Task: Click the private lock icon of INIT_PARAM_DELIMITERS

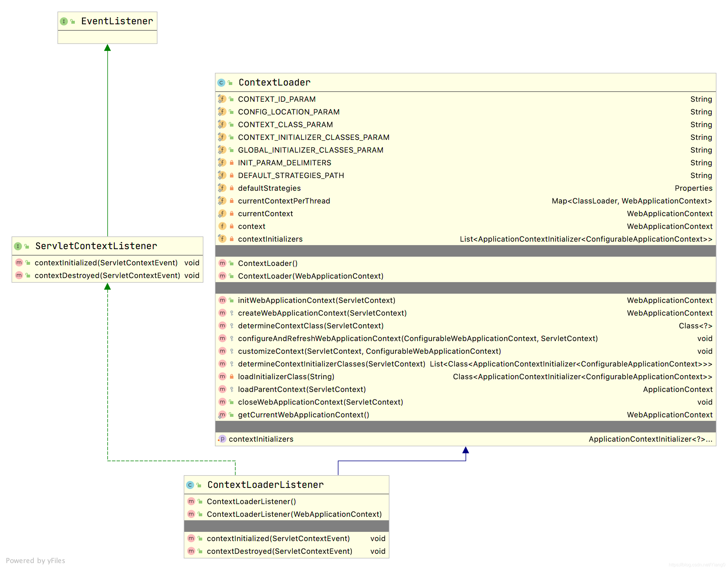Action: [x=231, y=162]
